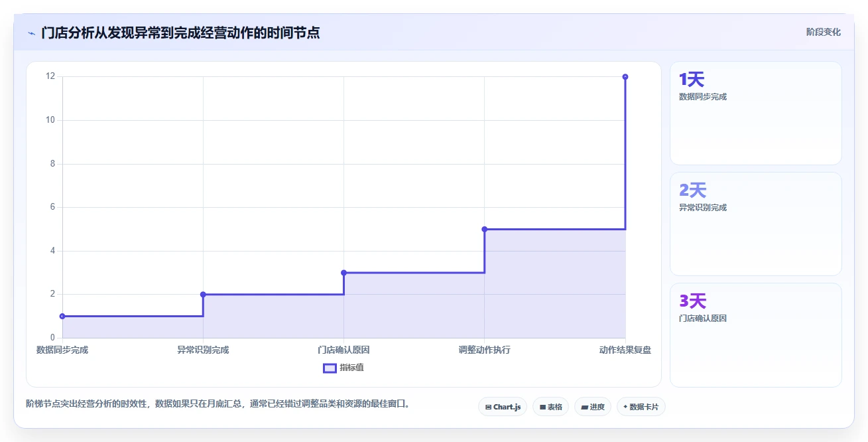This screenshot has height=442, width=868.
Task: Click the 阶段变化 label in header
Action: (824, 32)
